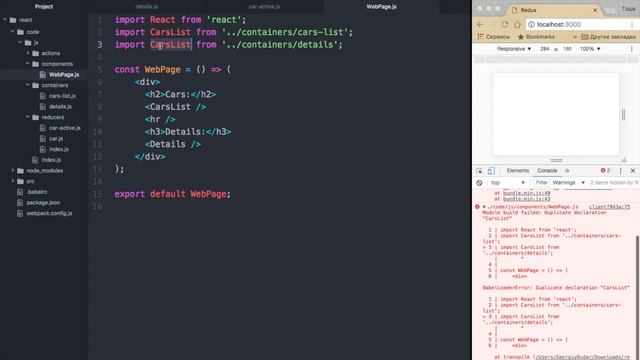The width and height of the screenshot is (640, 360).
Task: Open the bundle.min.js:43 stack link
Action: pyautogui.click(x=527, y=199)
